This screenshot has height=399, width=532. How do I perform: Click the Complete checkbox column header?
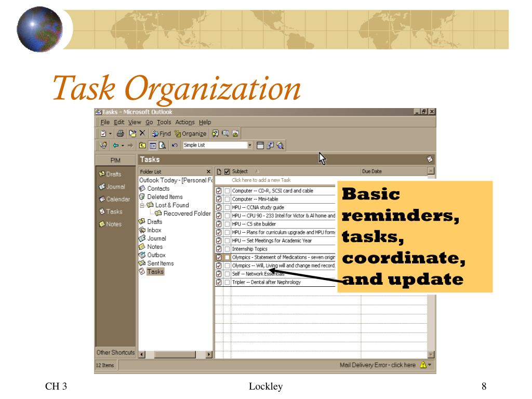coord(227,171)
